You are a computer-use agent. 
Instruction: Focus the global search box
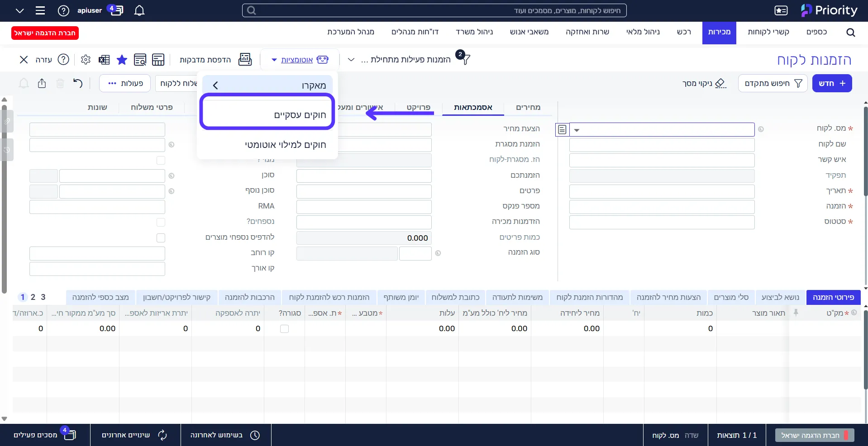tap(434, 10)
